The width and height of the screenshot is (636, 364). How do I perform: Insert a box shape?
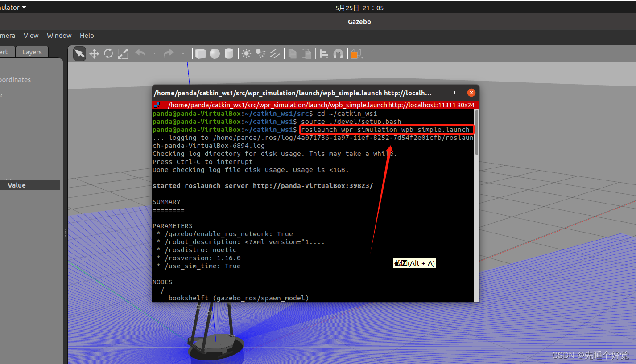201,54
